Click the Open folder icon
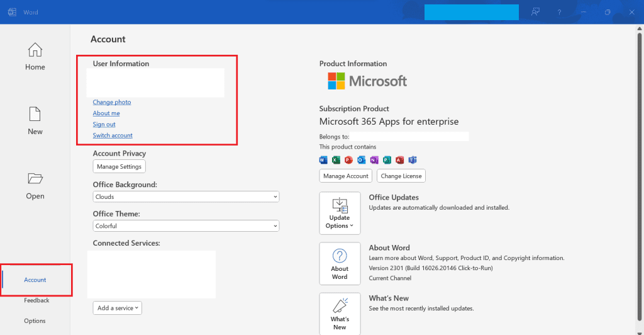 (x=35, y=185)
